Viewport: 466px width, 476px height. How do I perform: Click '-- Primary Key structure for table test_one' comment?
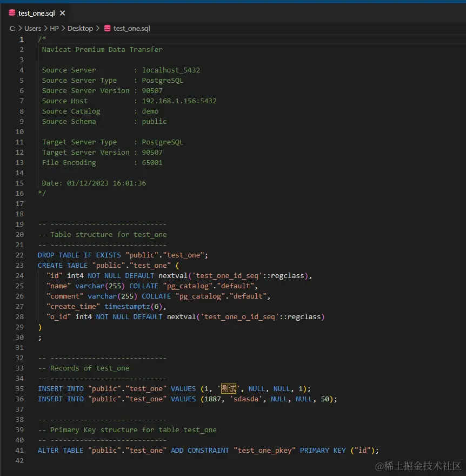tap(127, 430)
